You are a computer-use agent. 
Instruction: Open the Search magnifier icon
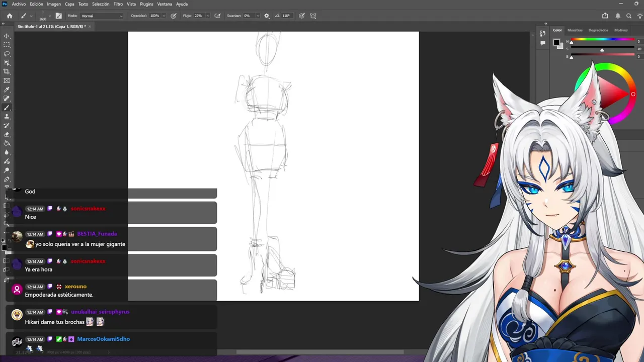[x=629, y=16]
